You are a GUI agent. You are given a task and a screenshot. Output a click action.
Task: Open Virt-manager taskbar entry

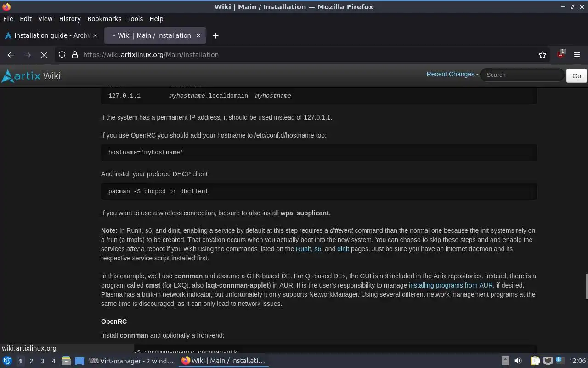(x=131, y=361)
